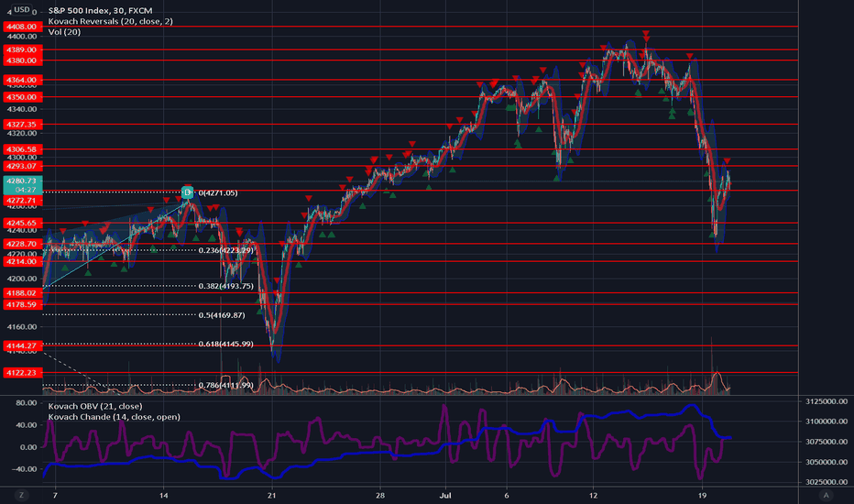The width and height of the screenshot is (854, 504).
Task: Click the 4400.00 price axis value
Action: point(22,37)
